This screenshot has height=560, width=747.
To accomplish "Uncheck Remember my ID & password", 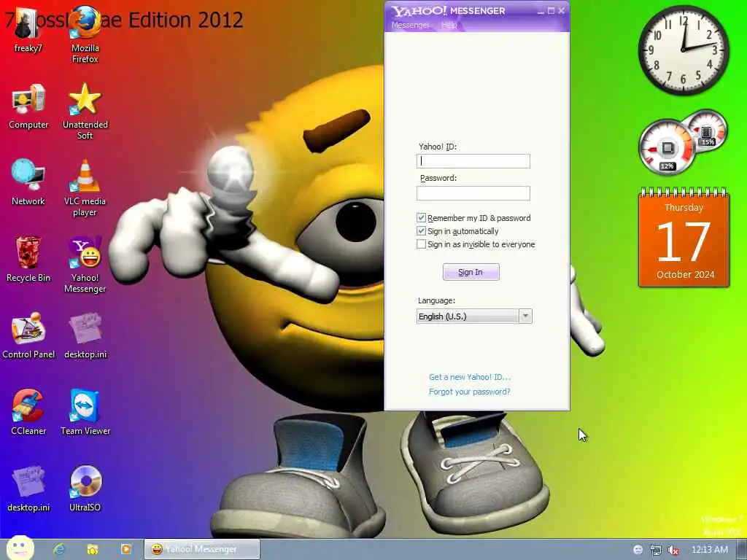I will click(421, 217).
